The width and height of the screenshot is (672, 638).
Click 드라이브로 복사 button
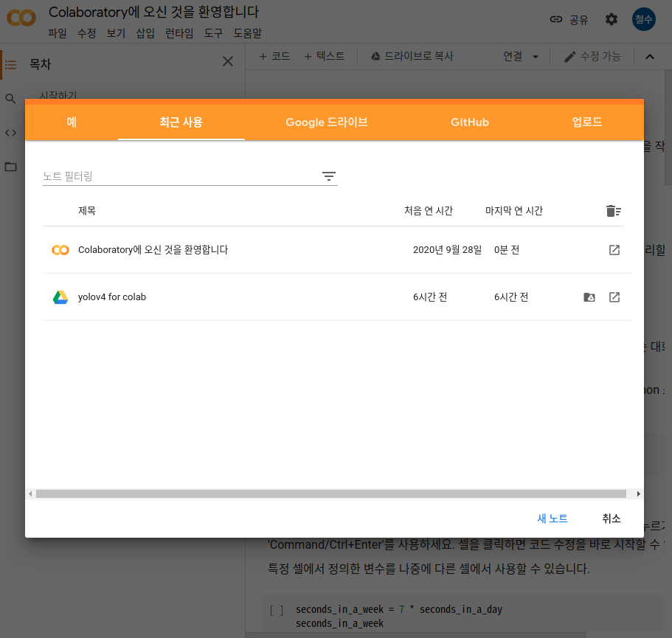(x=412, y=56)
